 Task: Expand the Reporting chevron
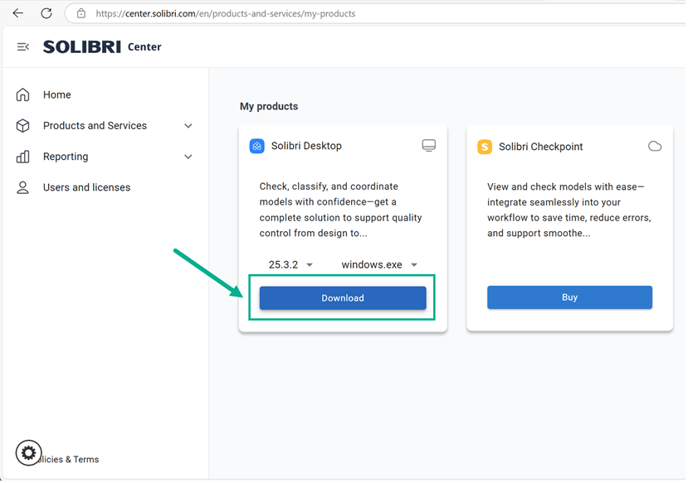pos(188,157)
